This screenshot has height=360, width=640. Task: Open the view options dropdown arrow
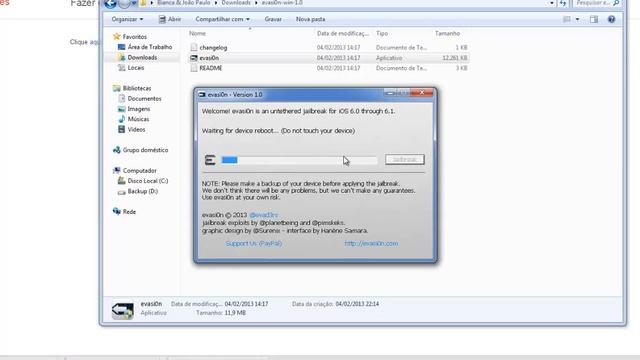(x=577, y=19)
